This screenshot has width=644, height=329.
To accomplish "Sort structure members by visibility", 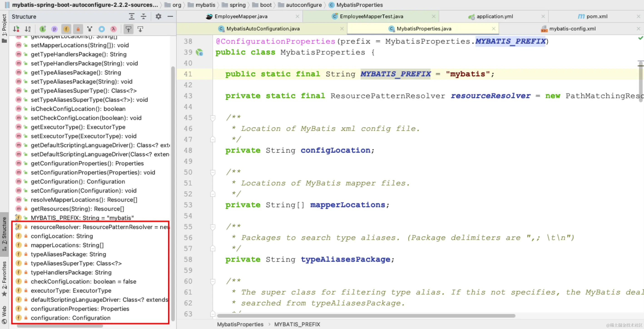I will click(x=16, y=29).
